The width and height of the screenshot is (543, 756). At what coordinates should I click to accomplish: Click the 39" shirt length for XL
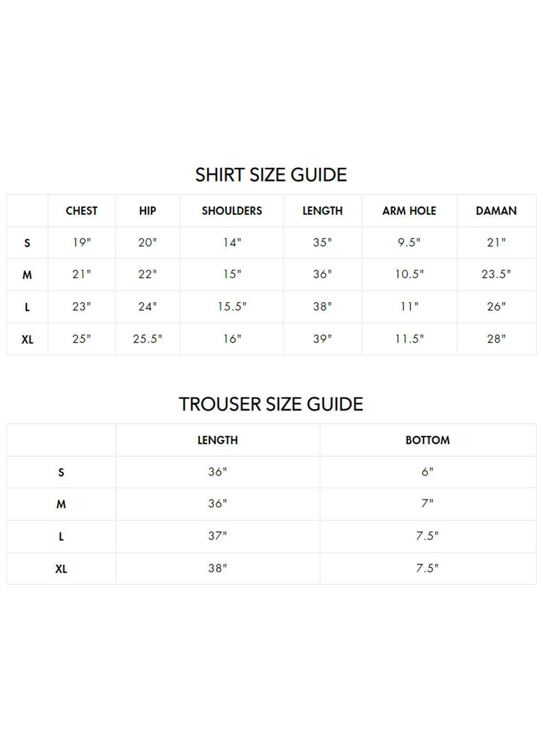(x=323, y=339)
